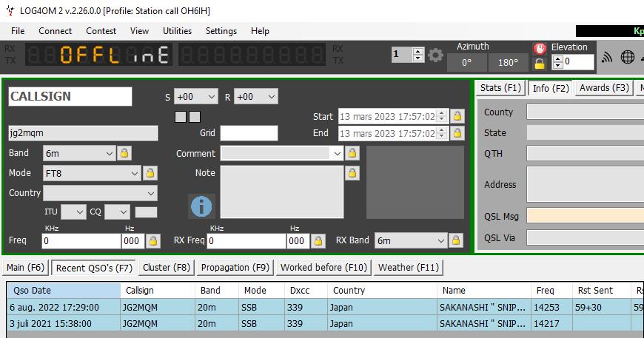This screenshot has height=338, width=644.
Task: Open the Propagation (F9) tab
Action: click(235, 268)
